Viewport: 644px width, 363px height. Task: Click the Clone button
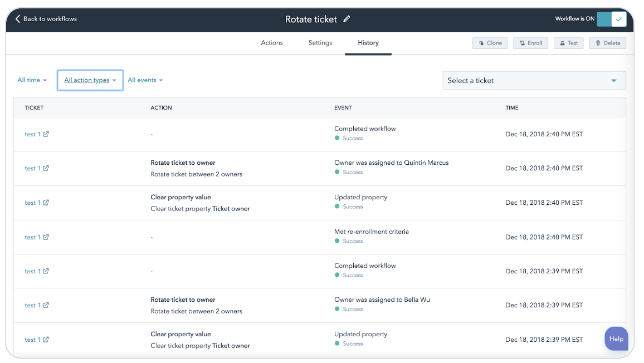(490, 43)
